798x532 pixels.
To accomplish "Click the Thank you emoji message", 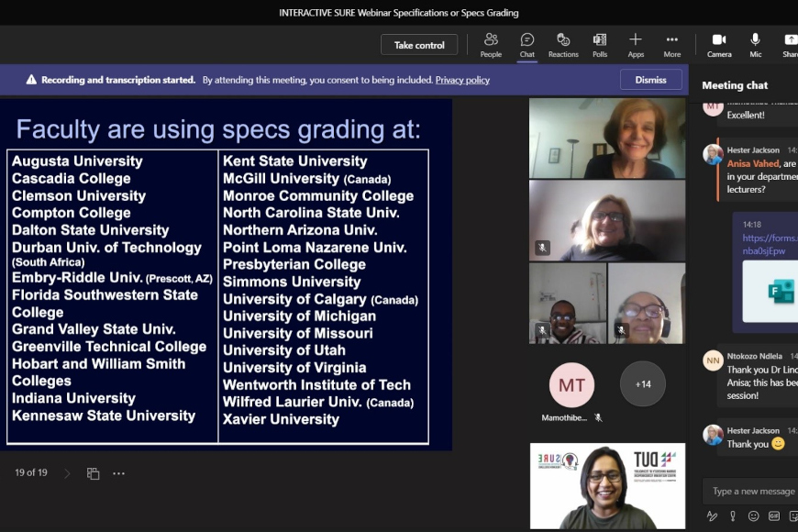I will (755, 444).
